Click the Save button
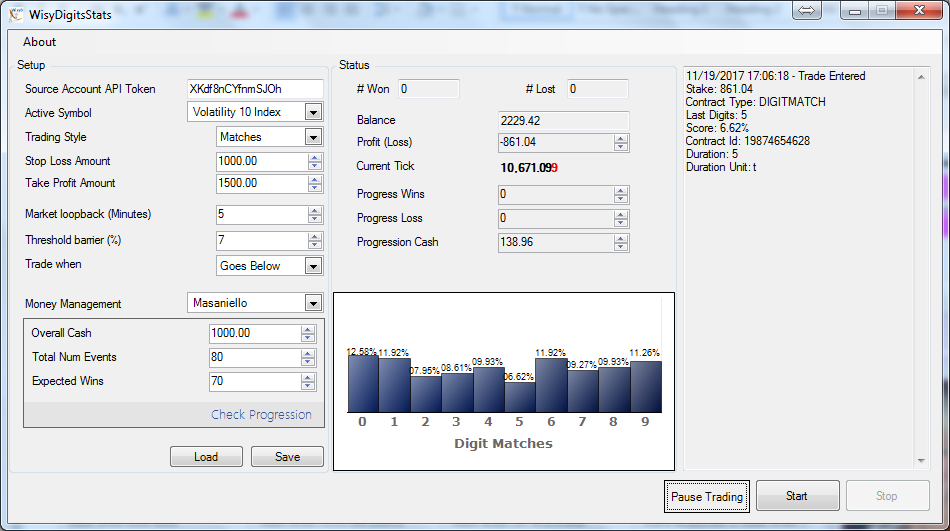Screen dimensions: 950x531 287,457
